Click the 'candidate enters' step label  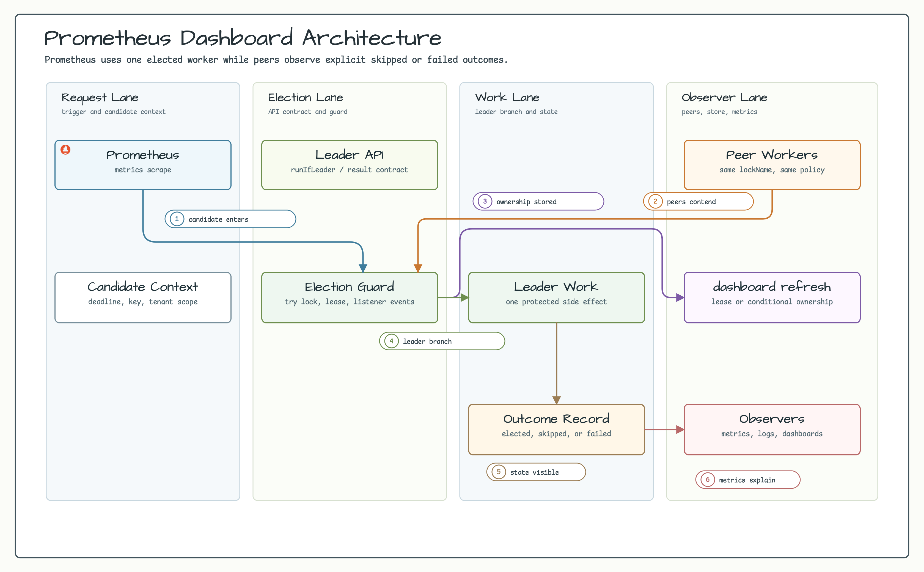pos(230,219)
